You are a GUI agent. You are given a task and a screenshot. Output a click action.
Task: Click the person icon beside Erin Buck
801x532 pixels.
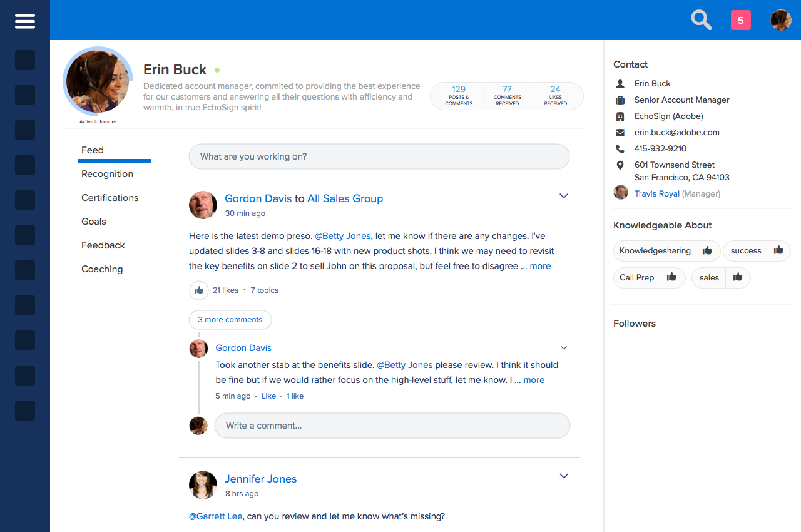click(620, 83)
